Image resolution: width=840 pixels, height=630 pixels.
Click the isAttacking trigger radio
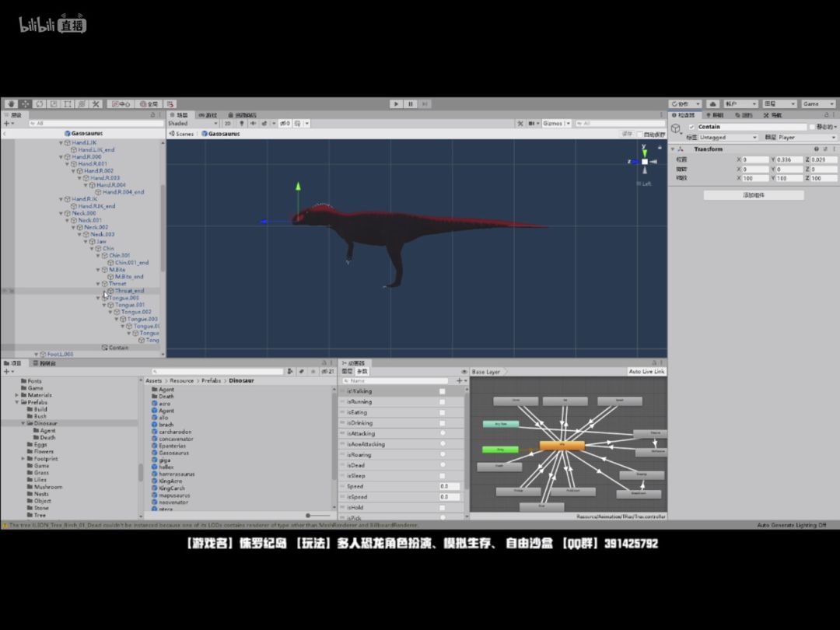pos(443,433)
